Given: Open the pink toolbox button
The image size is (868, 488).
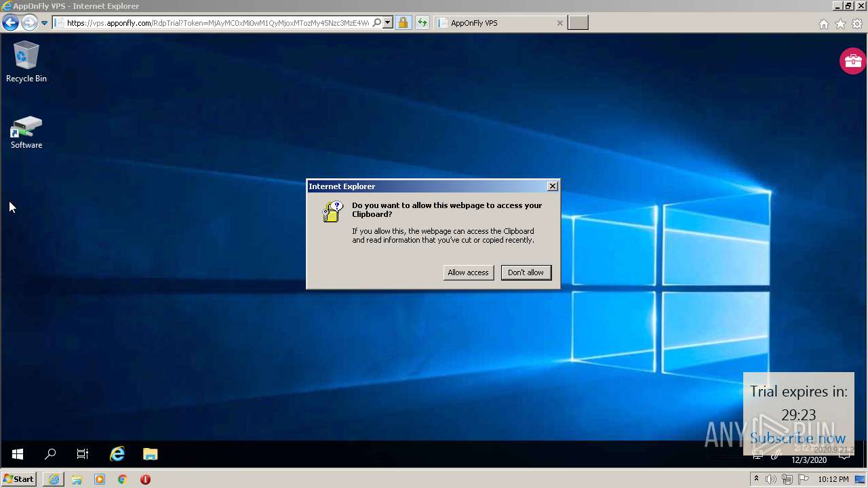Looking at the screenshot, I should 852,61.
